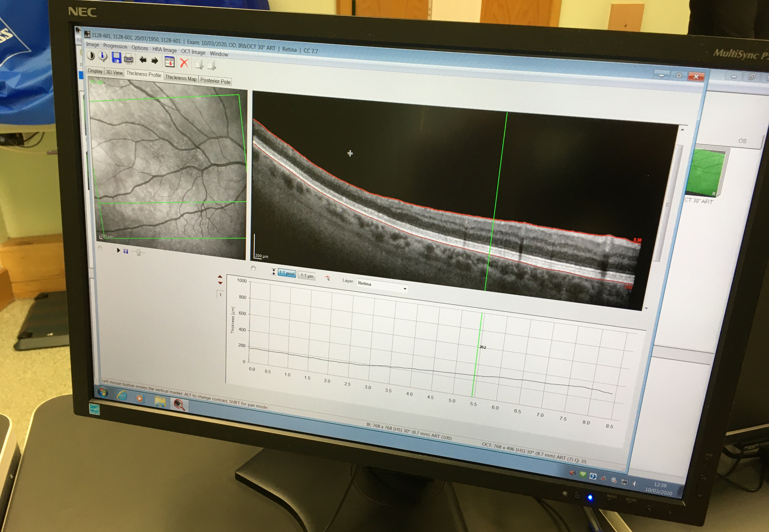
Task: Select the Thickness Profile tab
Action: 144,74
